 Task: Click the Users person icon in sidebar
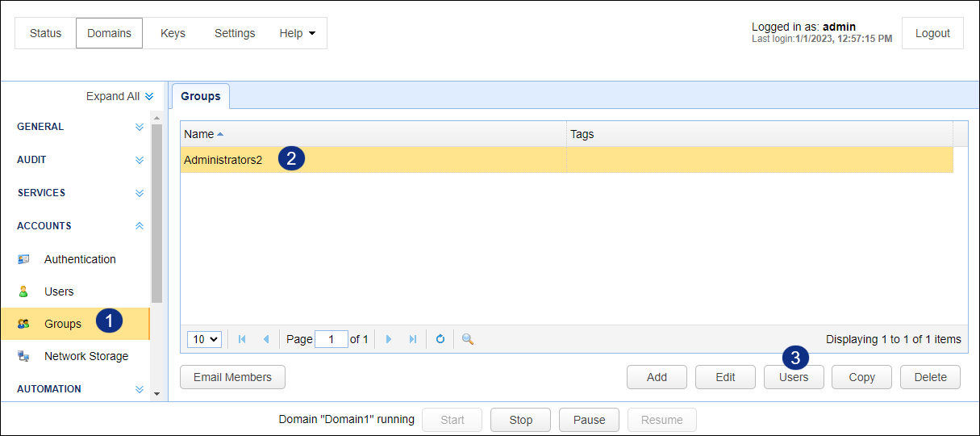click(x=23, y=291)
